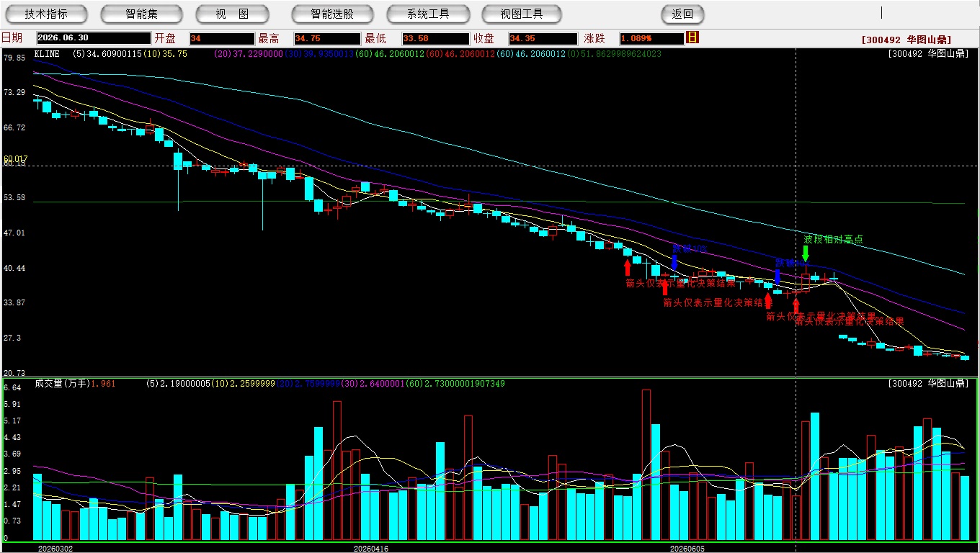This screenshot has height=553, width=980.
Task: Click the orange 日 daily period icon
Action: coord(692,37)
